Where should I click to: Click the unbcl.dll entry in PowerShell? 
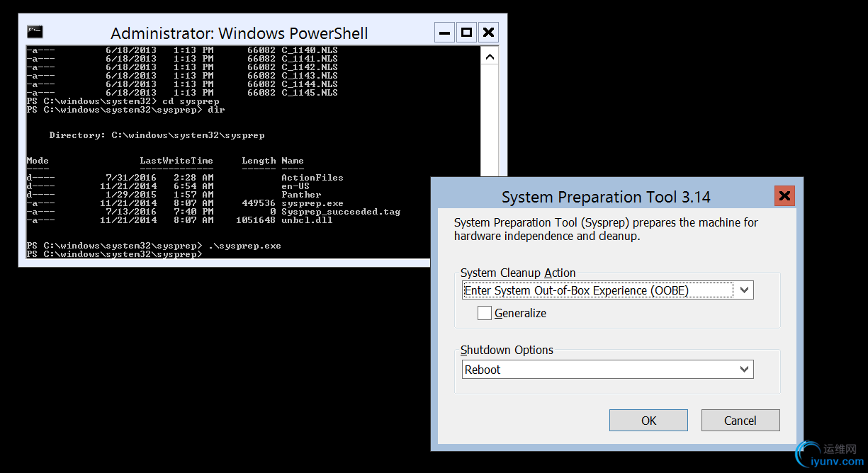307,220
